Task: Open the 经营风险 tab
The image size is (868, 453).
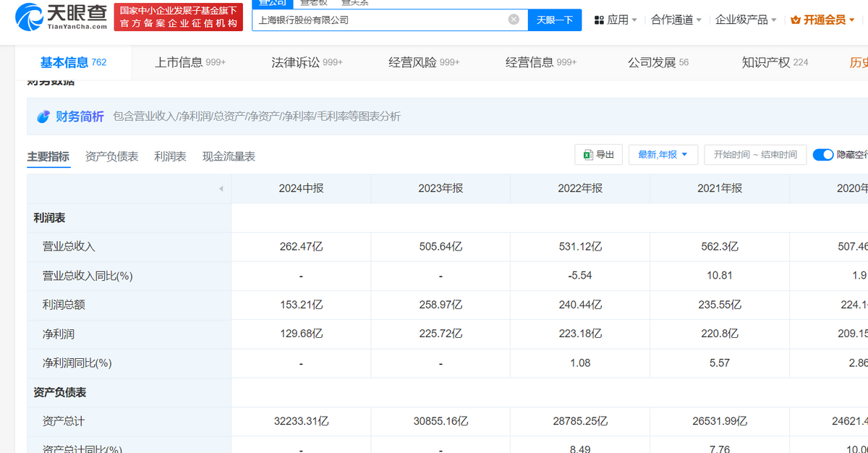Action: 424,62
